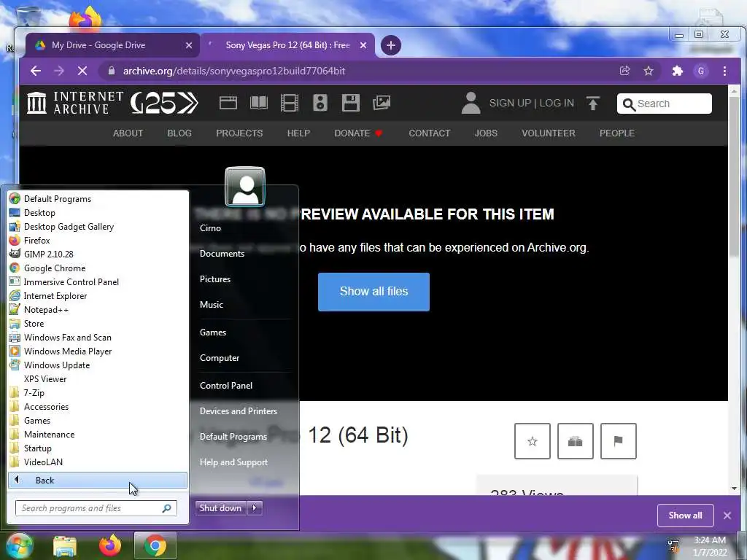Click the Internet Archive logo
747x560 pixels.
click(75, 103)
